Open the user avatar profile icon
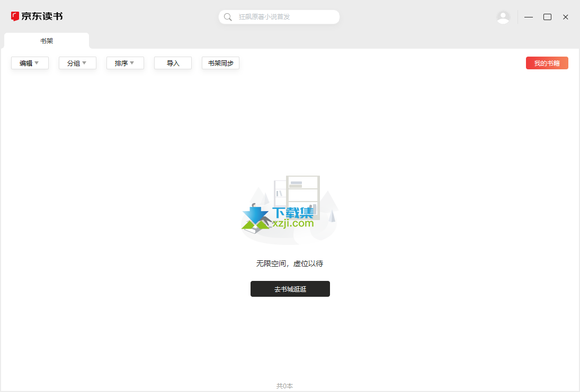The height and width of the screenshot is (392, 580). pyautogui.click(x=503, y=17)
